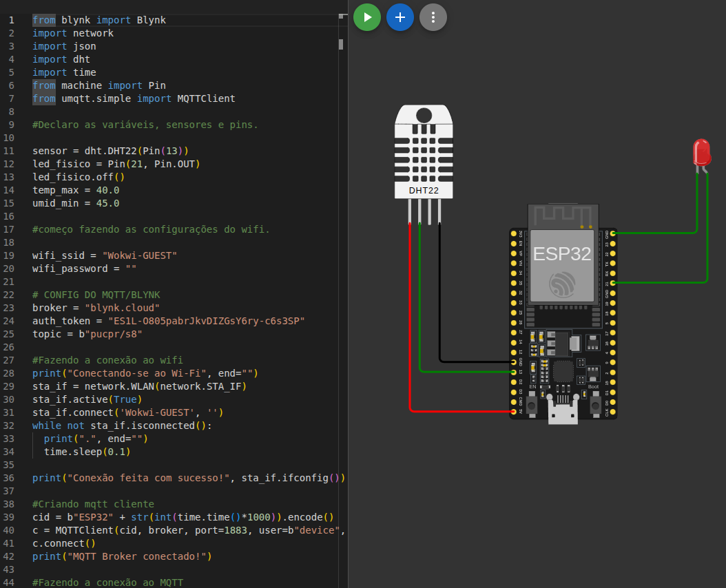726x588 pixels.
Task: Click the Espressif logo on the ESP32 module
Action: pos(561,285)
